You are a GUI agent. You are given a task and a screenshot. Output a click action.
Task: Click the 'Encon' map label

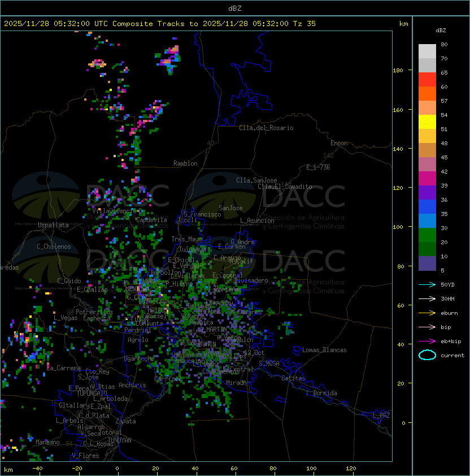[x=339, y=143]
